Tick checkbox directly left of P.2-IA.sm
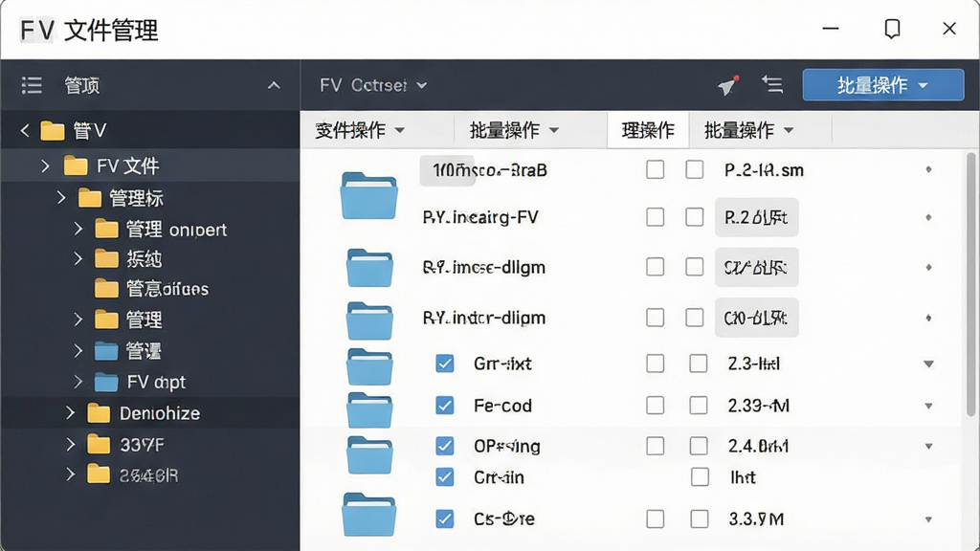This screenshot has height=551, width=980. coord(695,169)
